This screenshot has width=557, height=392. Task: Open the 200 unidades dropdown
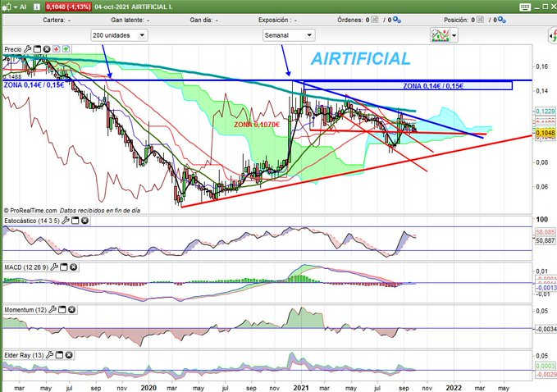pyautogui.click(x=119, y=35)
